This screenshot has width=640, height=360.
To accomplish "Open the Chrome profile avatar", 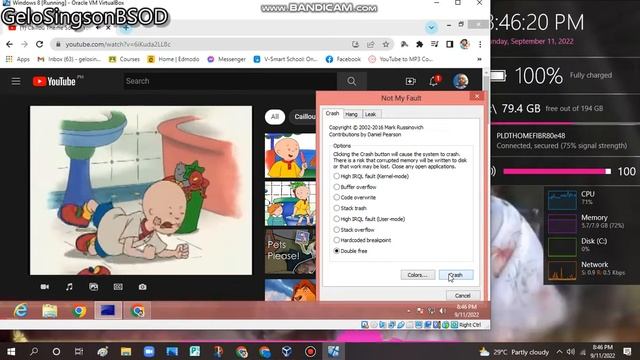I will (464, 44).
